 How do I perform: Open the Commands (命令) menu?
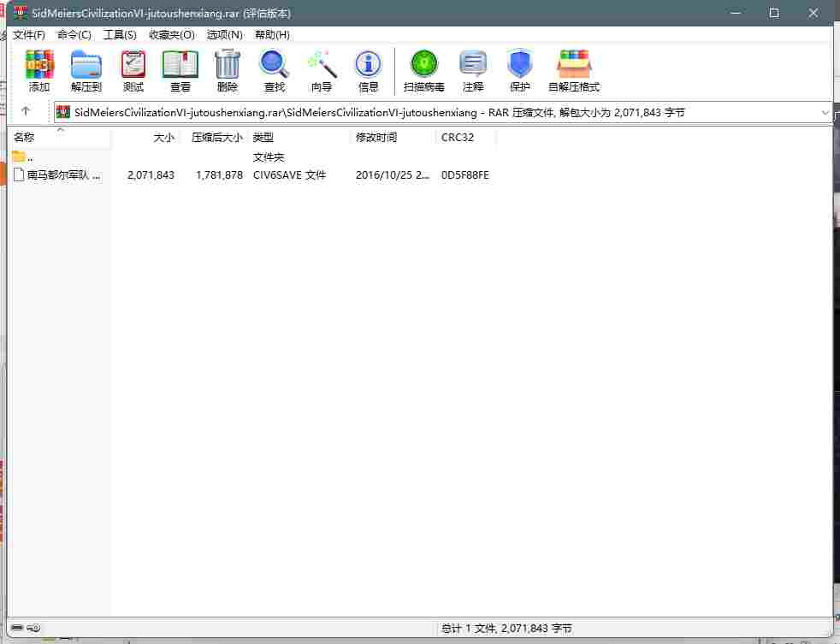coord(74,35)
